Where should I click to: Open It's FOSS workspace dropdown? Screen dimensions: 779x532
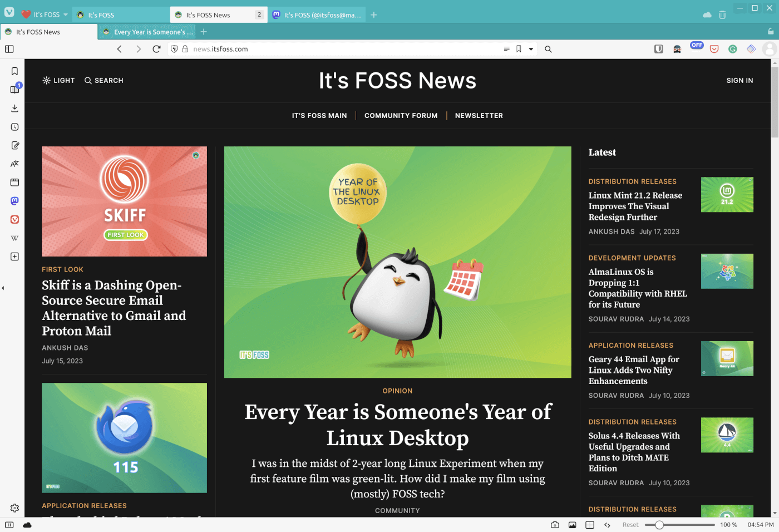click(45, 14)
